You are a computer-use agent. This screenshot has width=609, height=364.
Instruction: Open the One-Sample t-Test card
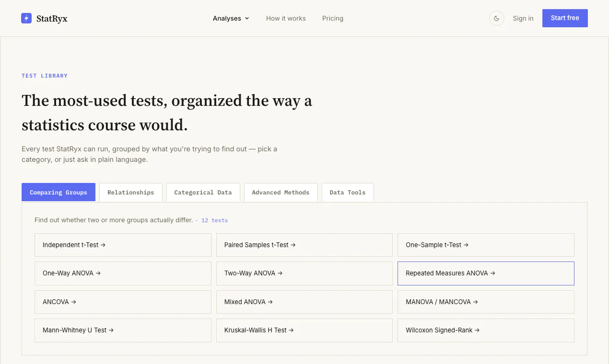(x=486, y=245)
